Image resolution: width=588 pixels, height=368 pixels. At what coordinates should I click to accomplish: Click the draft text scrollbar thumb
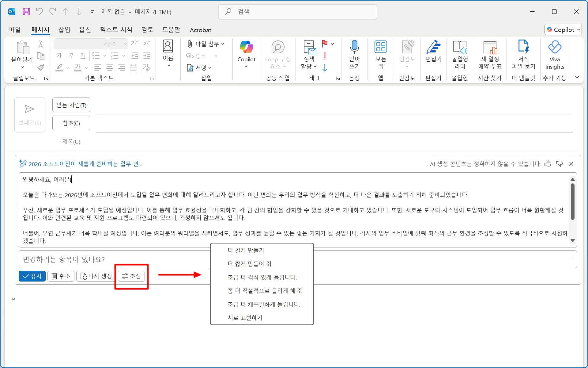pyautogui.click(x=572, y=201)
